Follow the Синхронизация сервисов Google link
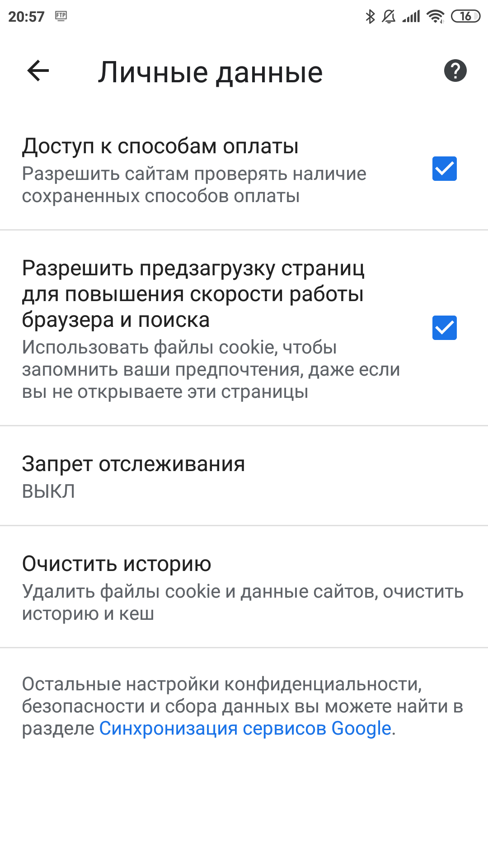 click(245, 728)
